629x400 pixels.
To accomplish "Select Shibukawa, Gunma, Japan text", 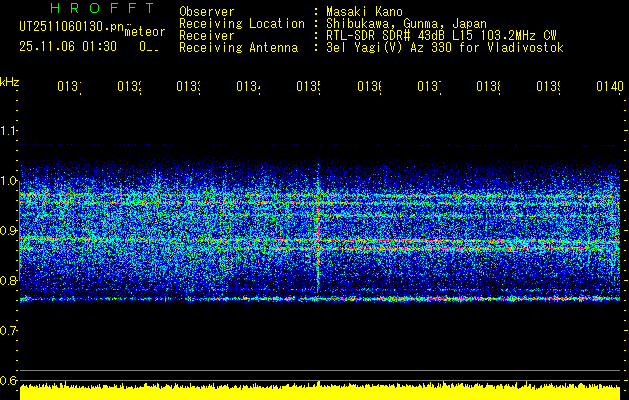I will click(x=406, y=24).
